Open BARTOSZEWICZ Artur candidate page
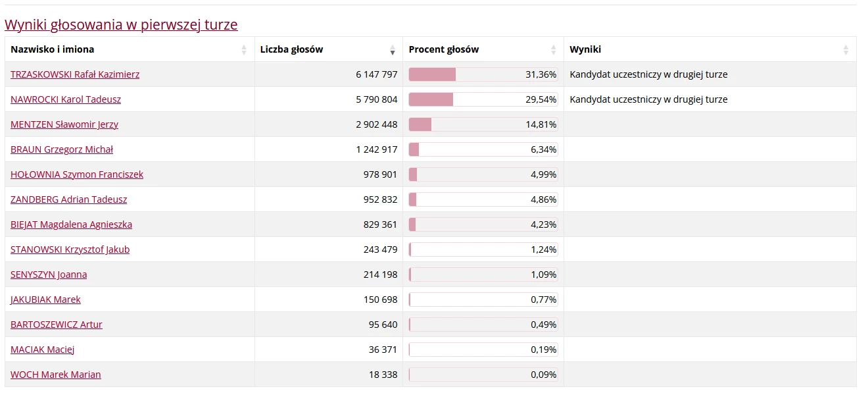Screen dimensions: 868x393 pyautogui.click(x=57, y=325)
